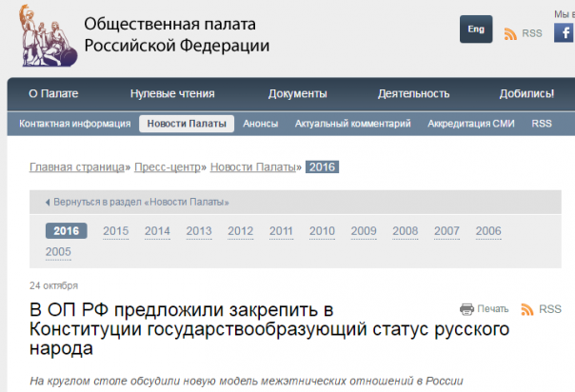
Task: Return via Вернуться в раздел «Новости Палаты»
Action: point(141,203)
